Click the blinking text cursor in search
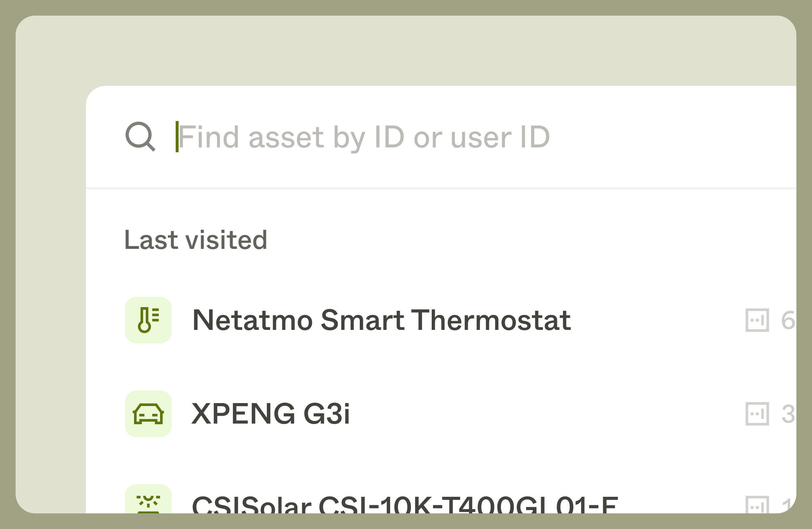The image size is (812, 529). [177, 137]
